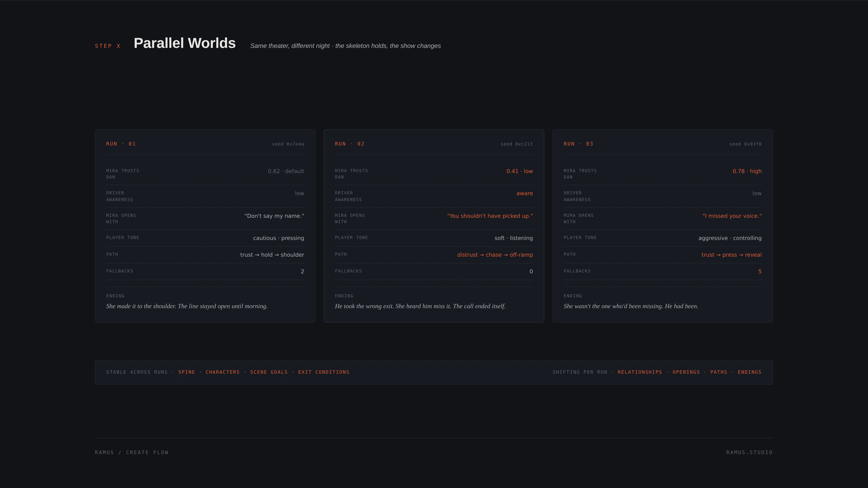The image size is (868, 488).
Task: Click Run 01 driver awareness 'low' value
Action: [x=300, y=193]
